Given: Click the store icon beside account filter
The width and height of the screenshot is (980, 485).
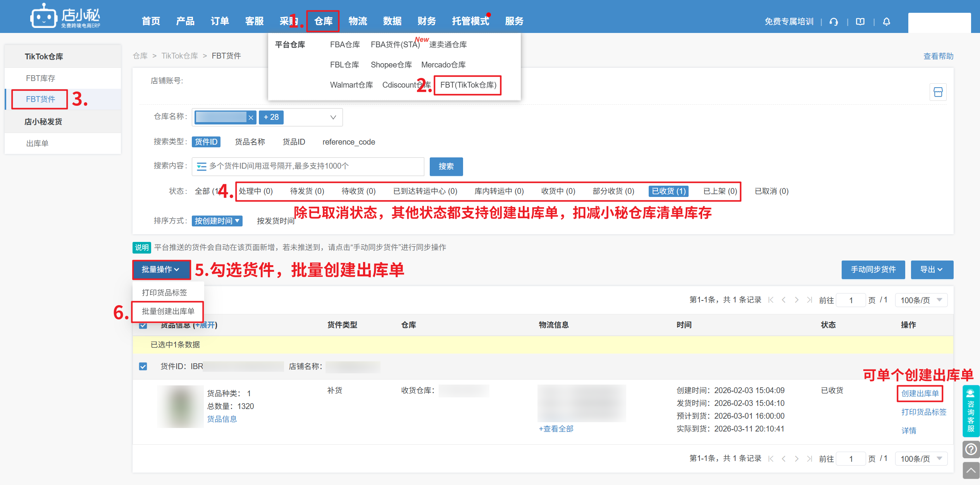Looking at the screenshot, I should click(x=938, y=92).
